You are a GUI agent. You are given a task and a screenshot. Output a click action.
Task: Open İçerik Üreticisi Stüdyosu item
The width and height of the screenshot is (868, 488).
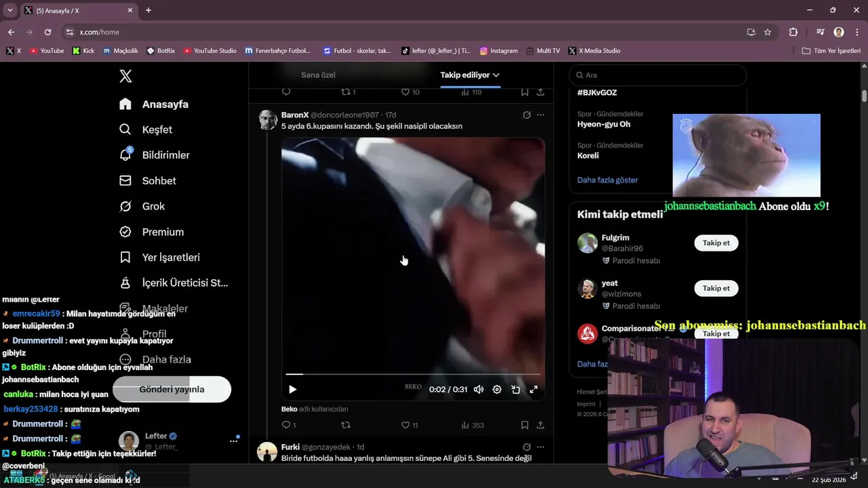[174, 283]
